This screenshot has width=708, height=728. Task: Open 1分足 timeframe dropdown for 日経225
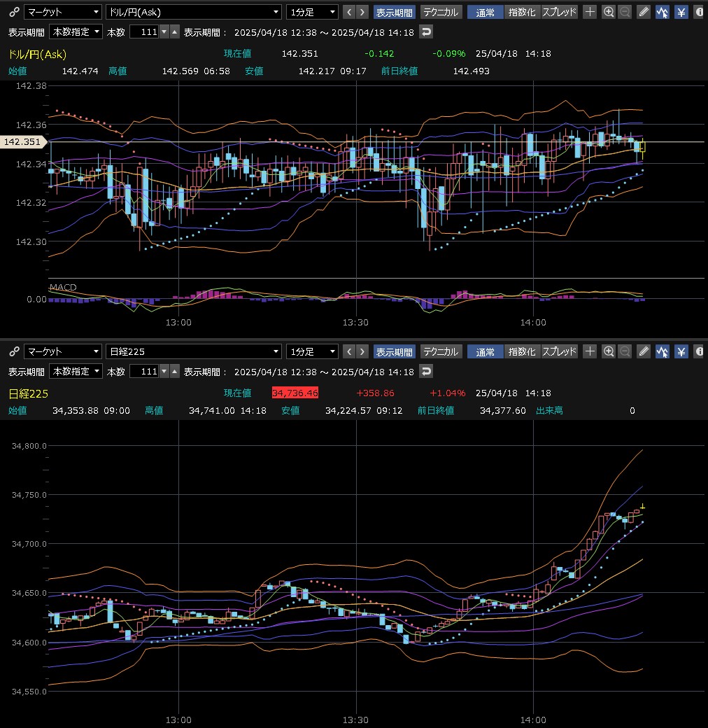pyautogui.click(x=312, y=351)
